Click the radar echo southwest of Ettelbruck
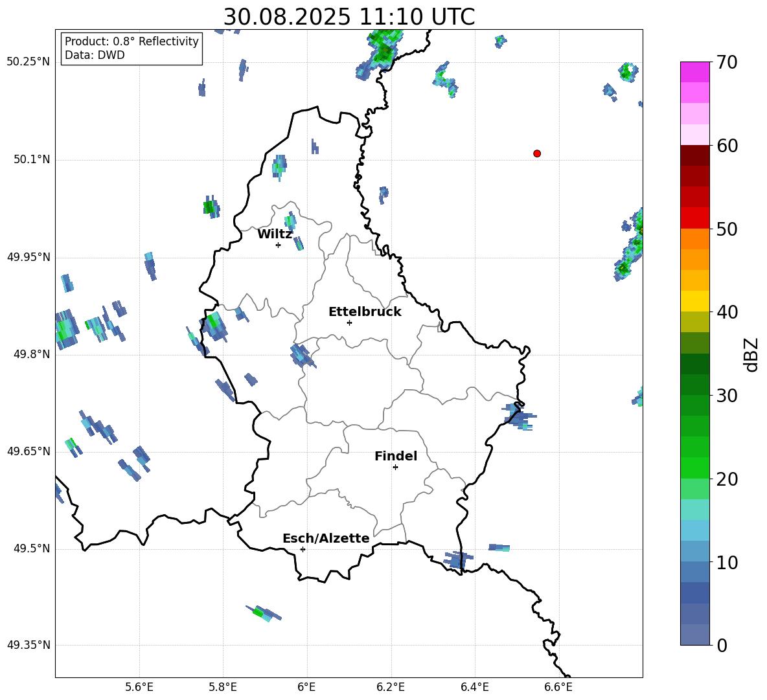This screenshot has width=767, height=700. (x=302, y=356)
